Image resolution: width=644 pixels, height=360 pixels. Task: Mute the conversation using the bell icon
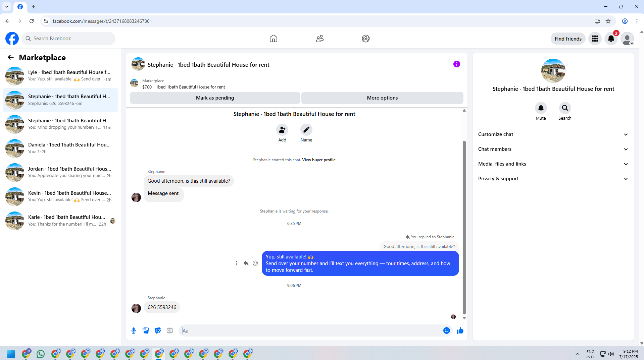(541, 108)
